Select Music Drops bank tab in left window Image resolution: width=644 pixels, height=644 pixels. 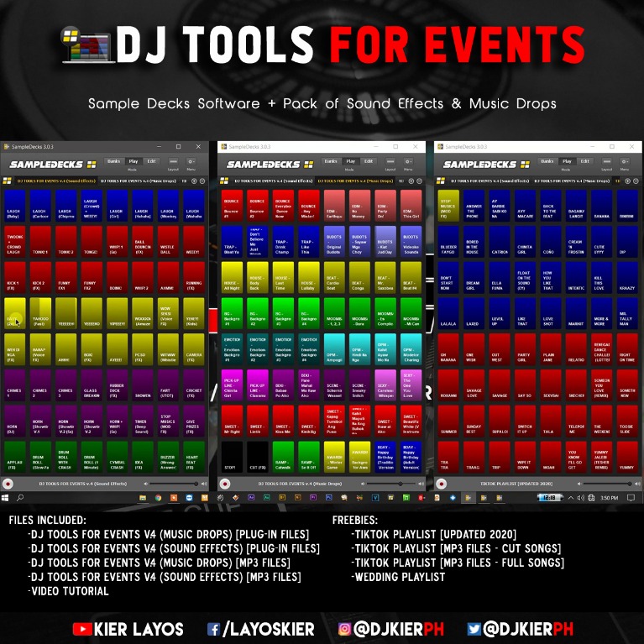click(139, 181)
